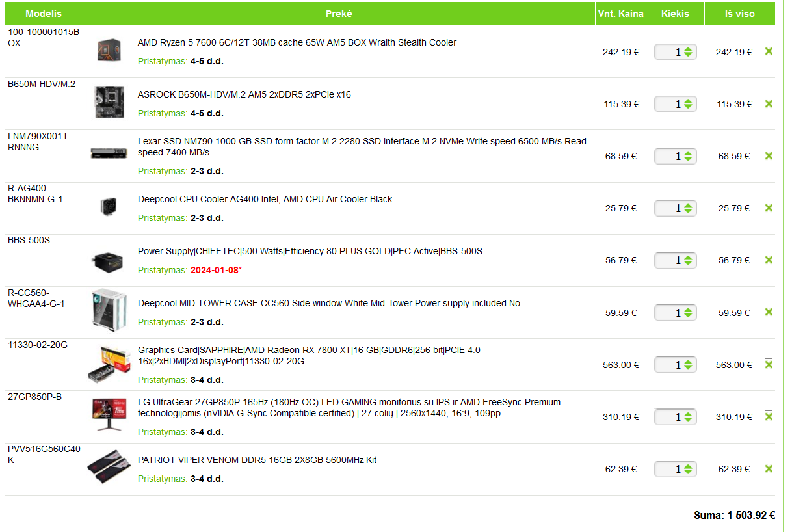This screenshot has width=792, height=532.
Task: Click the Kiekis column header
Action: pyautogui.click(x=675, y=14)
